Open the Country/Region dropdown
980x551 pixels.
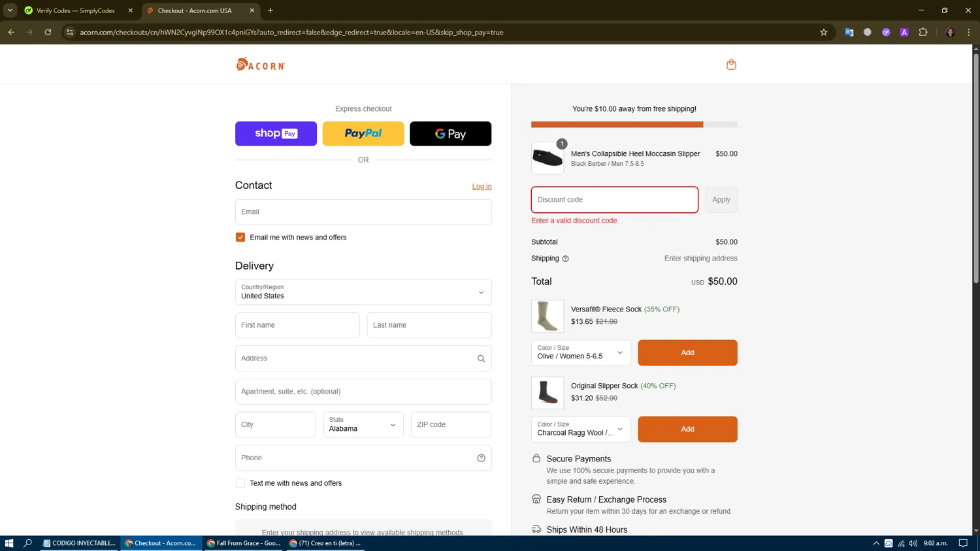click(363, 292)
